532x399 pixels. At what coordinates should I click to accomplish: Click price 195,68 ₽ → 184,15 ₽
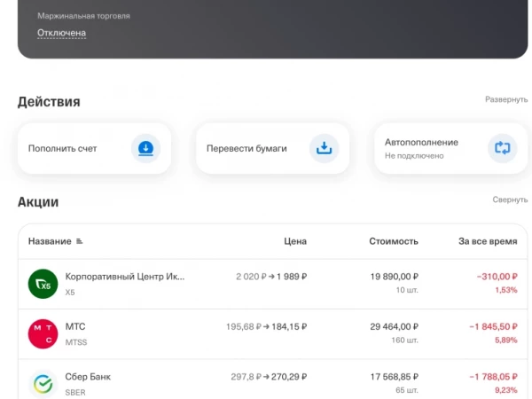267,326
